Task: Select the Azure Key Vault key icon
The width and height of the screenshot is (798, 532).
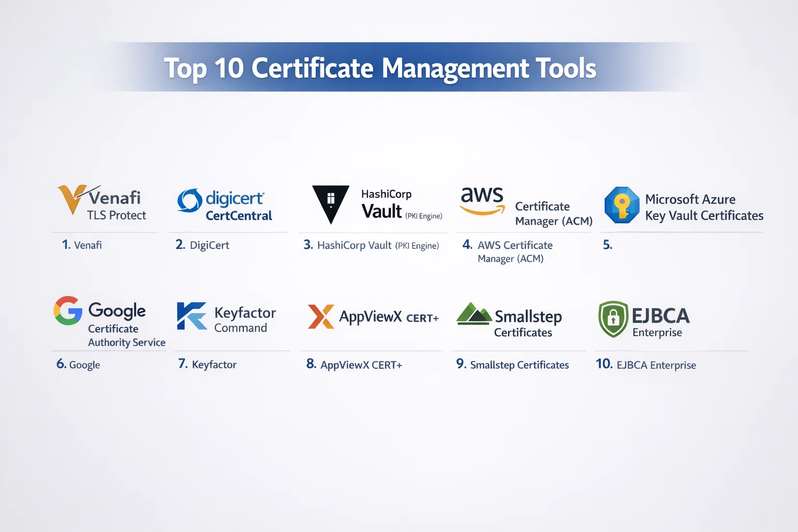Action: coord(622,205)
